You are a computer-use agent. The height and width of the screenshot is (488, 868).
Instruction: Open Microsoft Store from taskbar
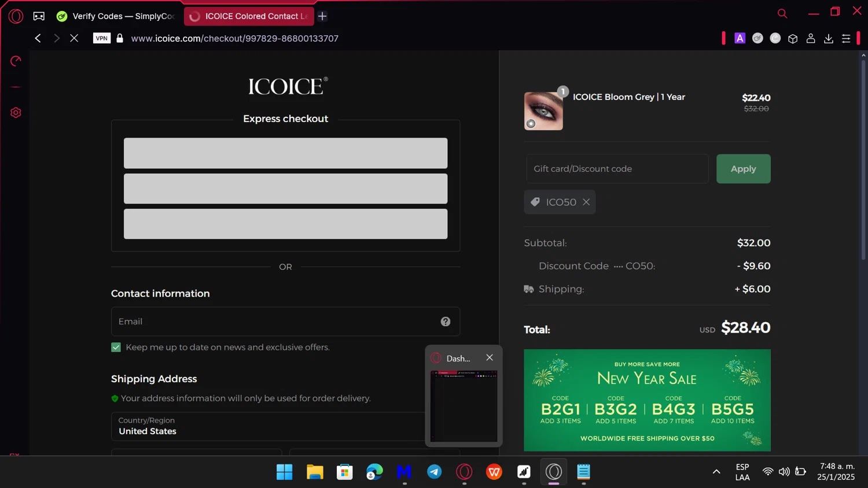click(345, 472)
